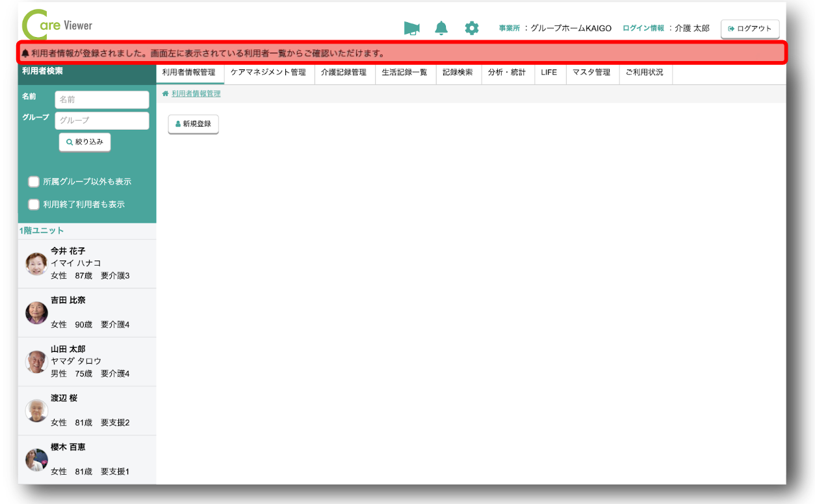The height and width of the screenshot is (504, 815).
Task: Click the home icon in breadcrumb
Action: pyautogui.click(x=166, y=94)
